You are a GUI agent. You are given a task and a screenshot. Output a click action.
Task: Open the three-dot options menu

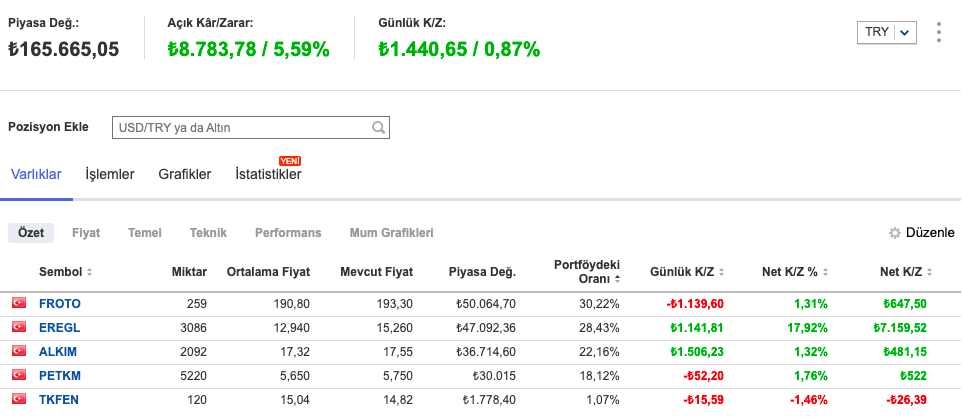coord(938,32)
